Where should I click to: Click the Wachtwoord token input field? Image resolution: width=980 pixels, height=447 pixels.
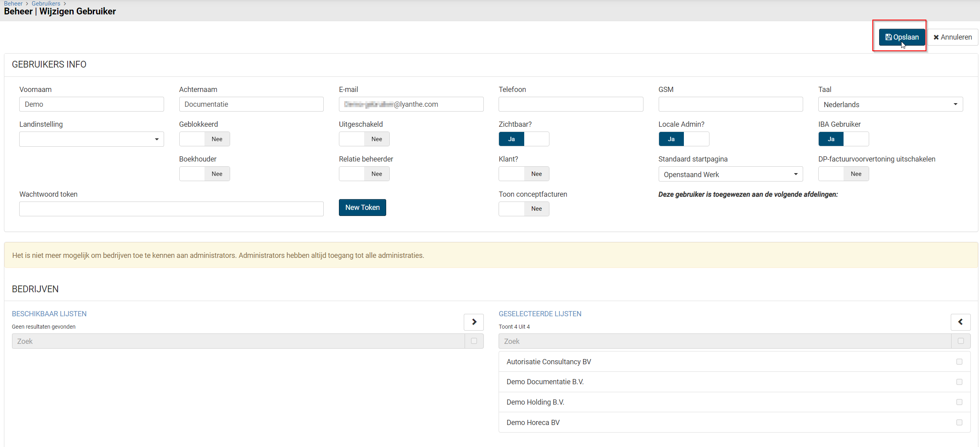point(171,209)
